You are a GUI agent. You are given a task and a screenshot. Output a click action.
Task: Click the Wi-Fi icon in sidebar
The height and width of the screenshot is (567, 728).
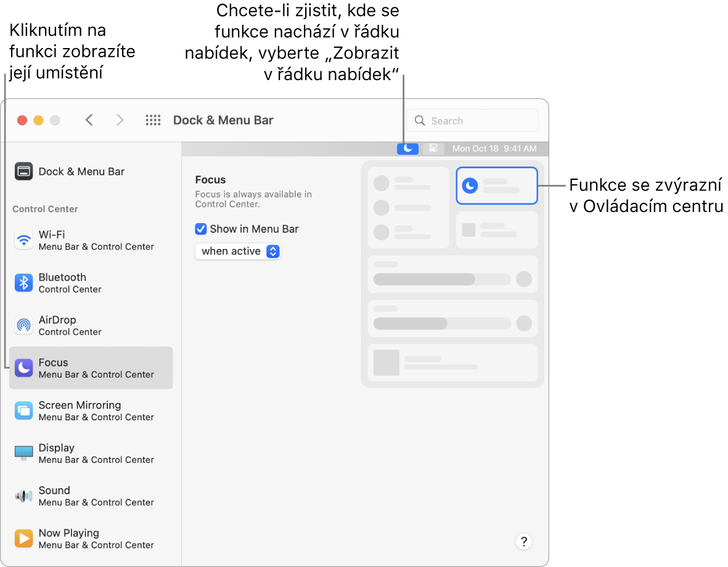24,240
